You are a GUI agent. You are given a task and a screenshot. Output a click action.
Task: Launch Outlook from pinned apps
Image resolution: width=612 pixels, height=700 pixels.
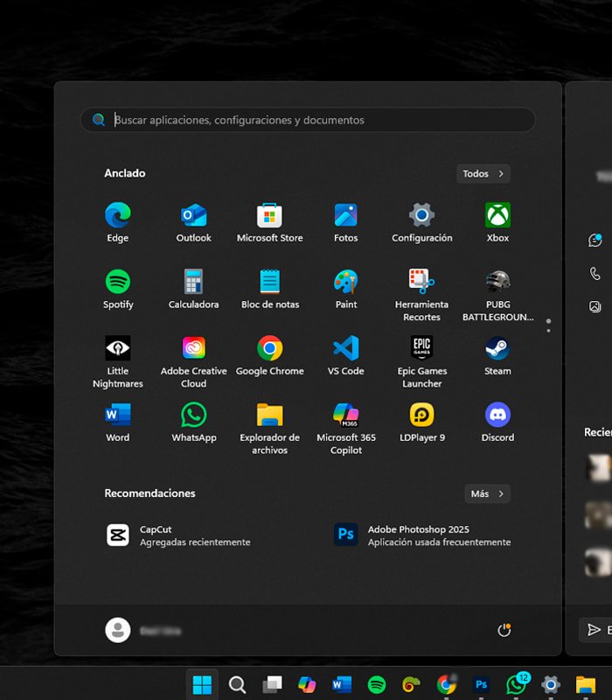[193, 222]
